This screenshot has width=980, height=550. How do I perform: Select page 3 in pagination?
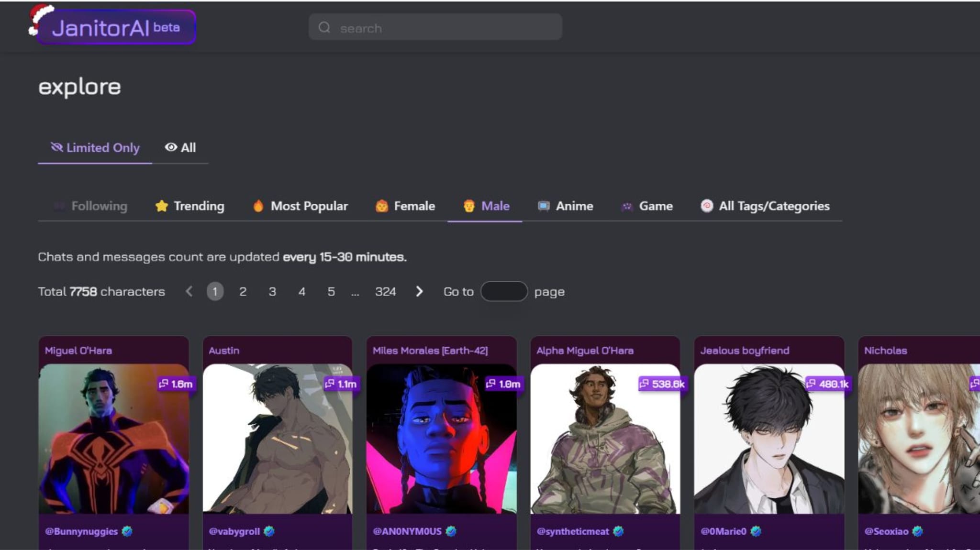[272, 290]
